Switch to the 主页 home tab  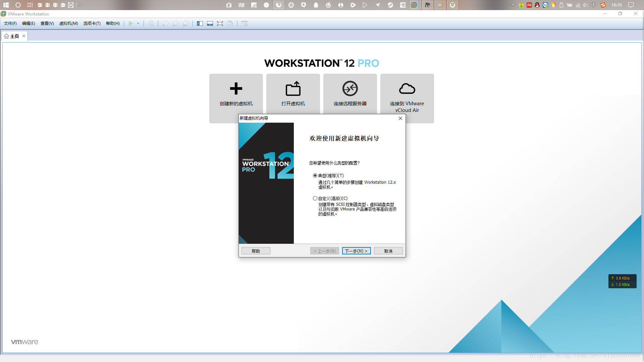14,36
